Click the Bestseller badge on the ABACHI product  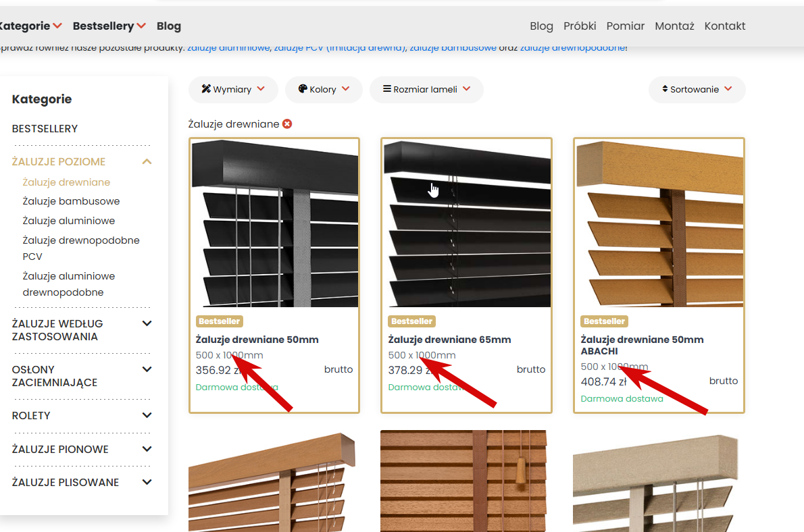tap(605, 321)
